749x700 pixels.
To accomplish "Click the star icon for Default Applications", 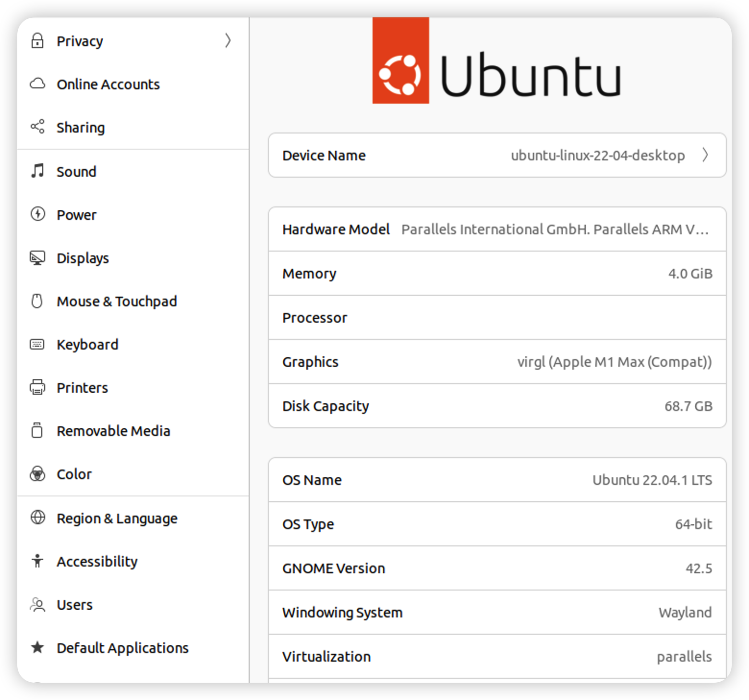I will [37, 648].
